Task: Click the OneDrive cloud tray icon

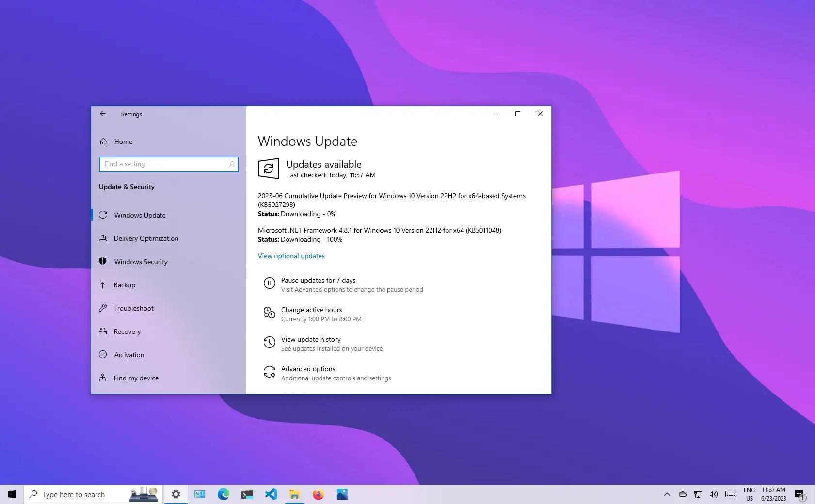Action: tap(683, 494)
